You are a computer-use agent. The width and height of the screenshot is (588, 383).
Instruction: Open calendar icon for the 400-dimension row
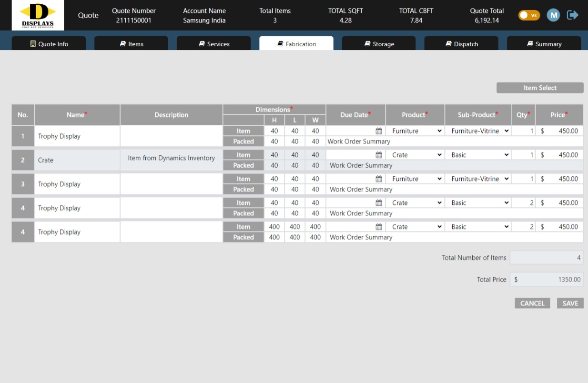tap(379, 227)
